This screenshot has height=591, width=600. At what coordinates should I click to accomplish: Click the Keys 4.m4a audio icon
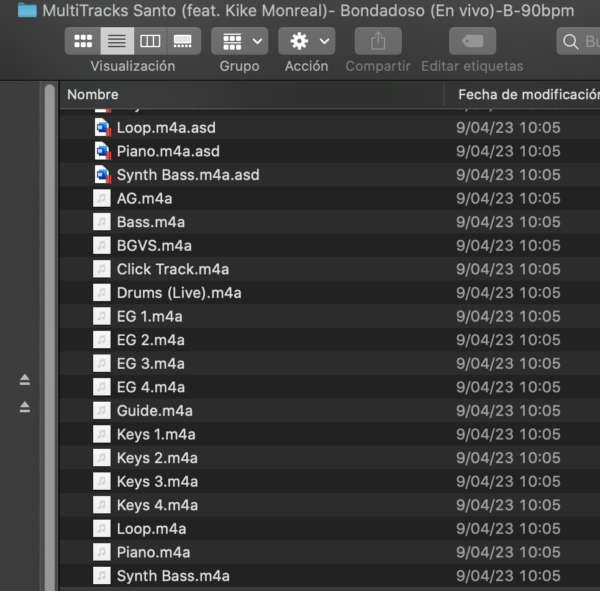(x=102, y=505)
